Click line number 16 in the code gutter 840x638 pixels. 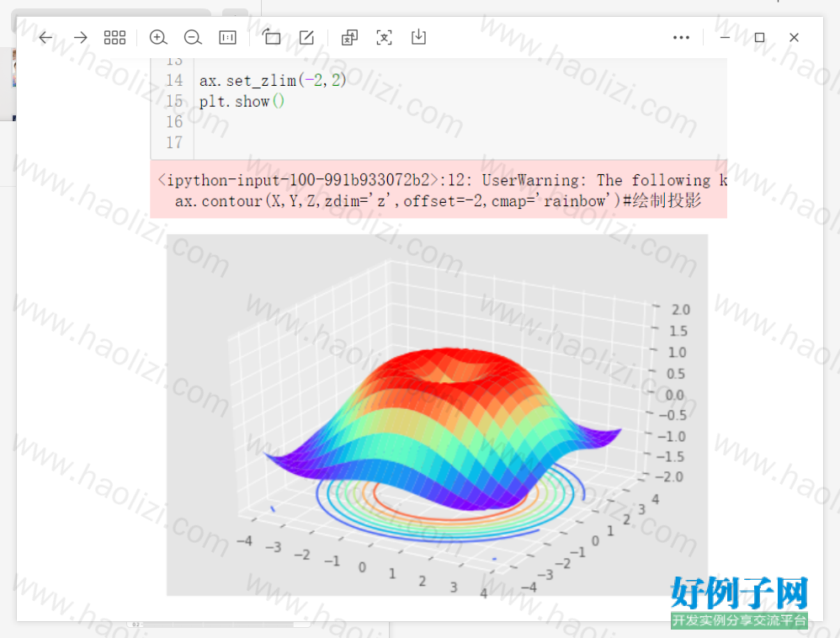[x=174, y=122]
